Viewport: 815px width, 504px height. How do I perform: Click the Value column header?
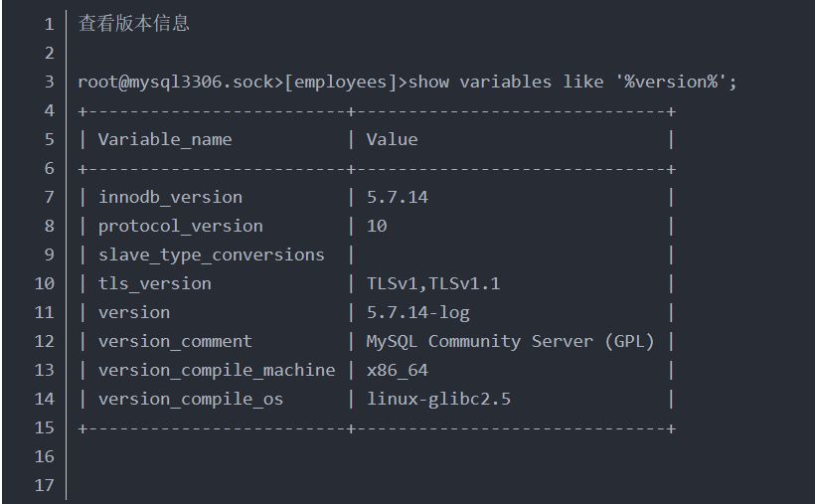(x=392, y=139)
